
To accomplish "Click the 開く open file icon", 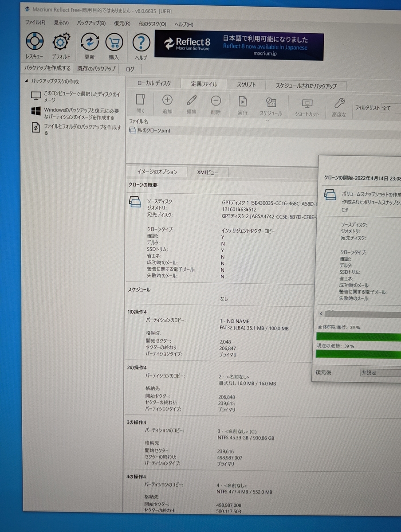I will [x=141, y=100].
